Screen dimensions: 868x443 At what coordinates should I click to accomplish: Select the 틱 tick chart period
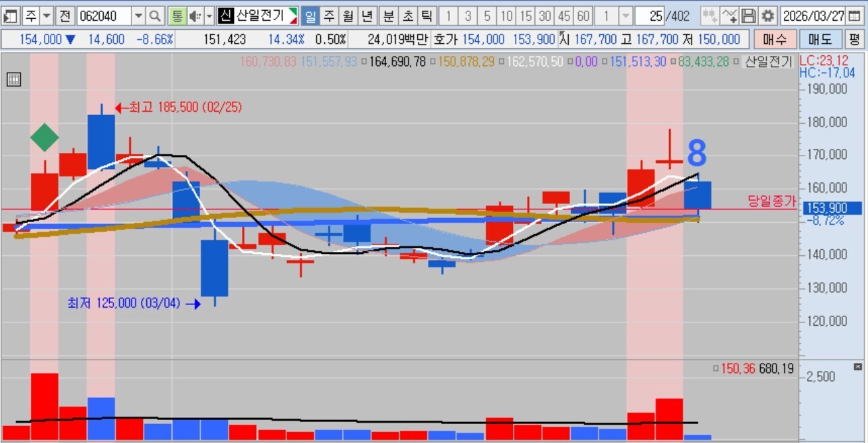(x=427, y=15)
